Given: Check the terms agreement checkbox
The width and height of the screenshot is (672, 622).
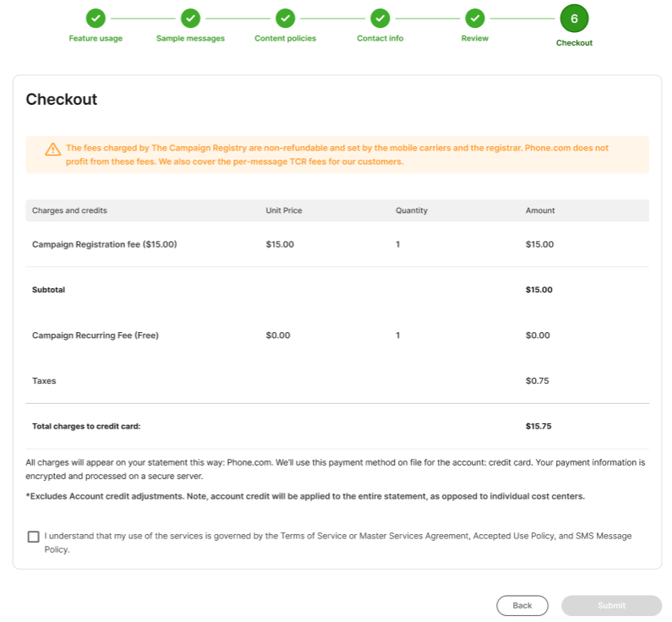Looking at the screenshot, I should pos(33,537).
